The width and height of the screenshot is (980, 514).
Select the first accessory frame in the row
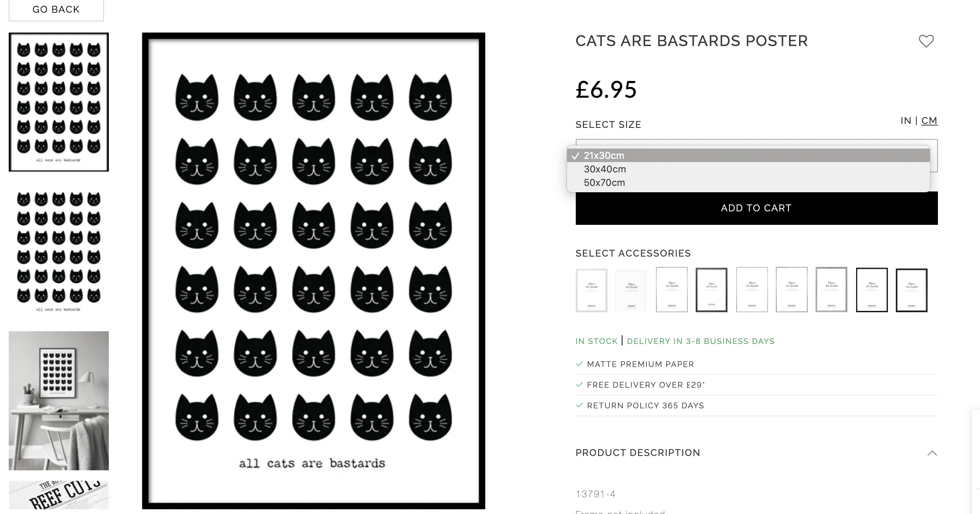pos(592,290)
